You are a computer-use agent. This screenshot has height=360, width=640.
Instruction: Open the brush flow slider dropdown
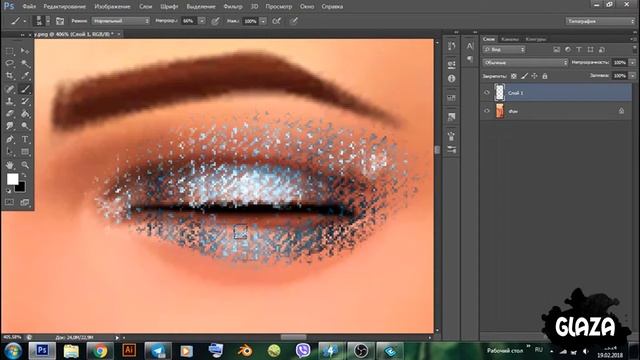click(263, 21)
